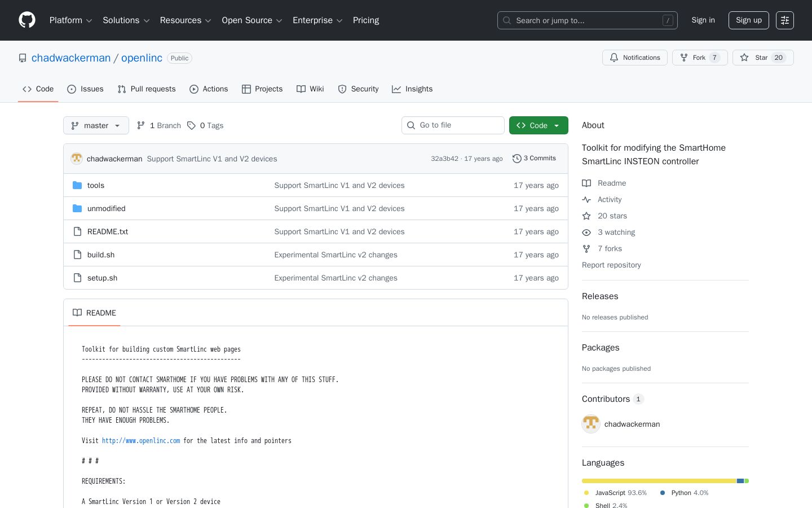Viewport: 812px width, 508px height.
Task: Open the Actions tab
Action: tap(209, 89)
